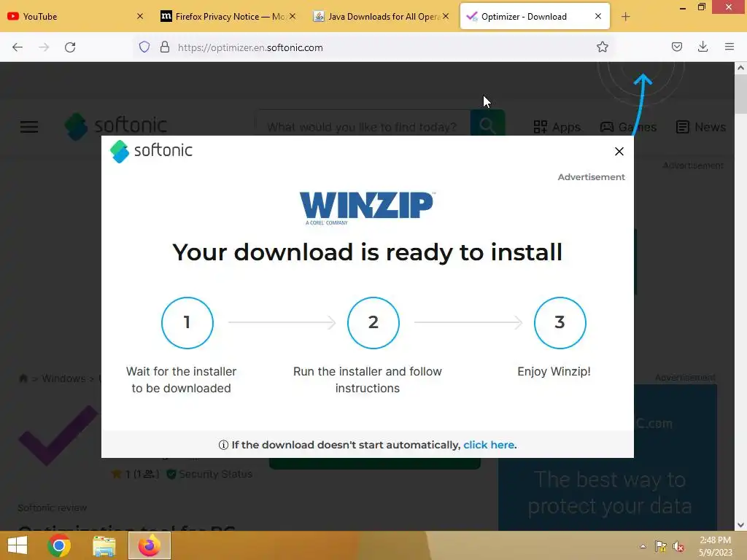Click the green search button
747x560 pixels.
pos(487,125)
